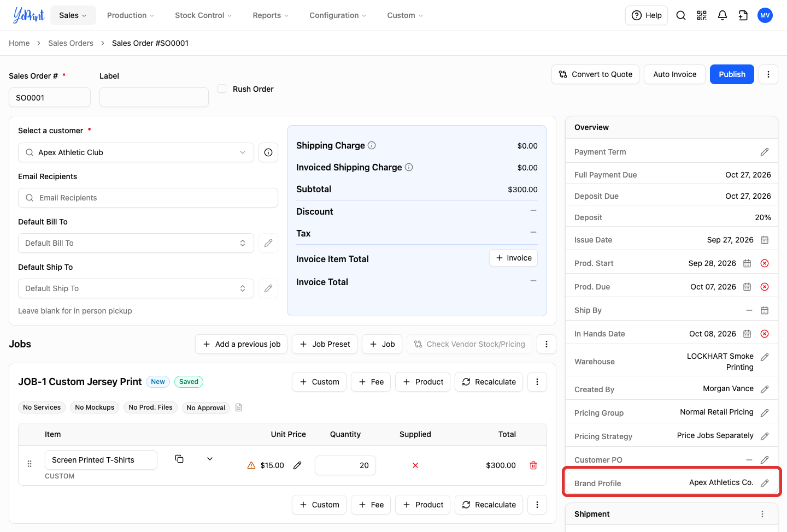This screenshot has width=787, height=532.
Task: Open the Apex Athletic Club customer dropdown
Action: [x=136, y=152]
